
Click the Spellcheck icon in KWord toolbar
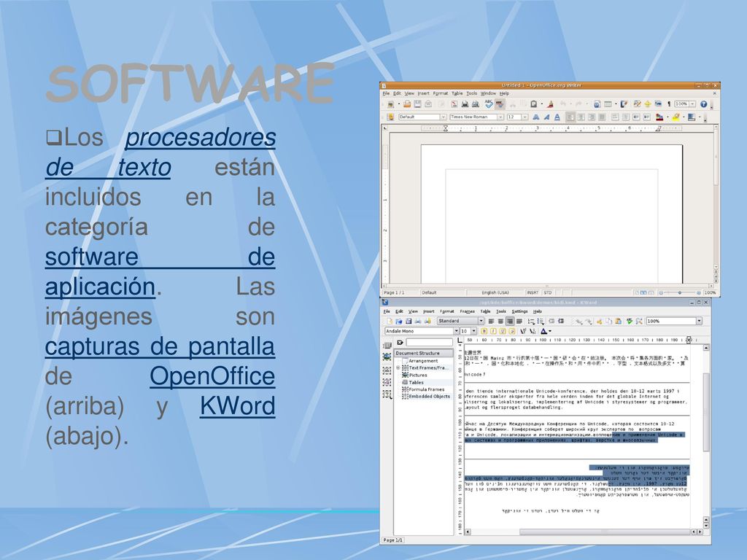(x=630, y=321)
